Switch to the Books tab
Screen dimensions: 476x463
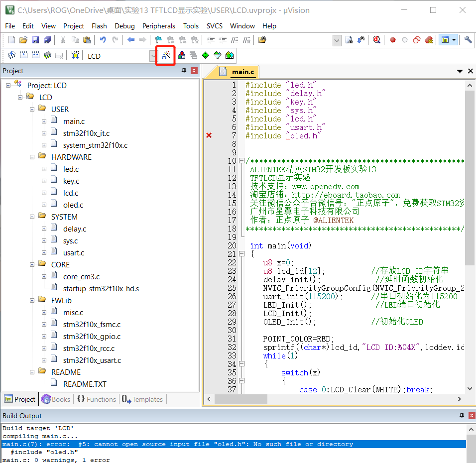point(56,399)
